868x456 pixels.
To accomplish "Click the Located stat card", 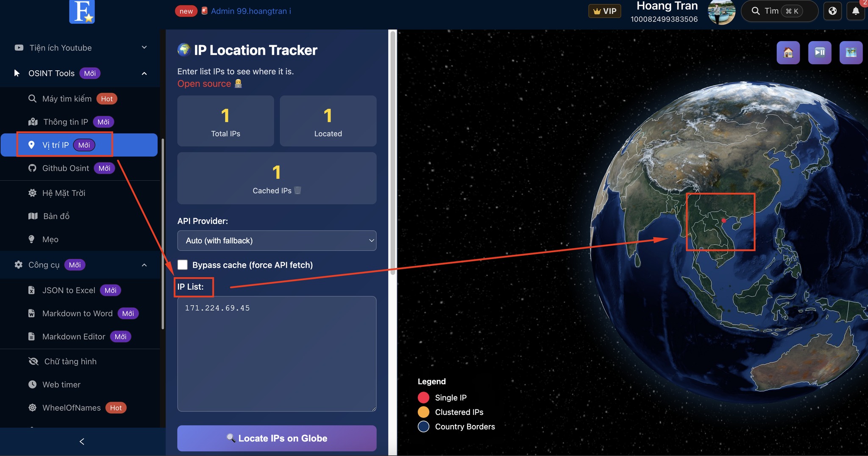I will [328, 121].
